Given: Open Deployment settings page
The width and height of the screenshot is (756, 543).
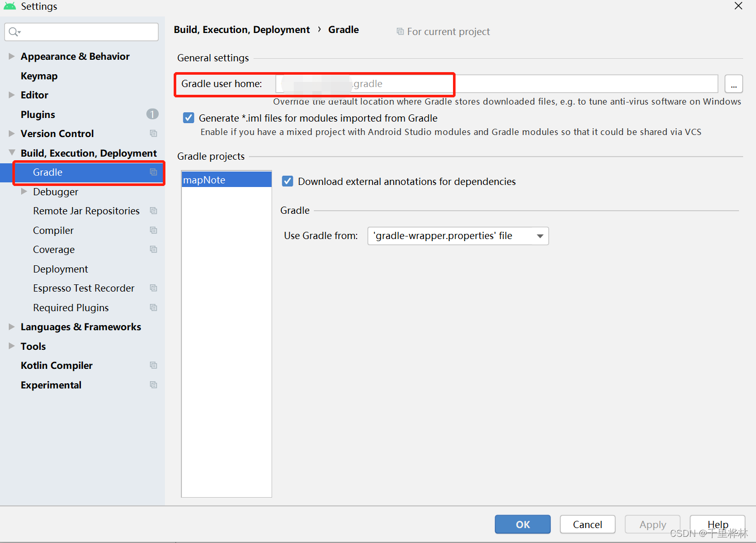Looking at the screenshot, I should tap(60, 269).
